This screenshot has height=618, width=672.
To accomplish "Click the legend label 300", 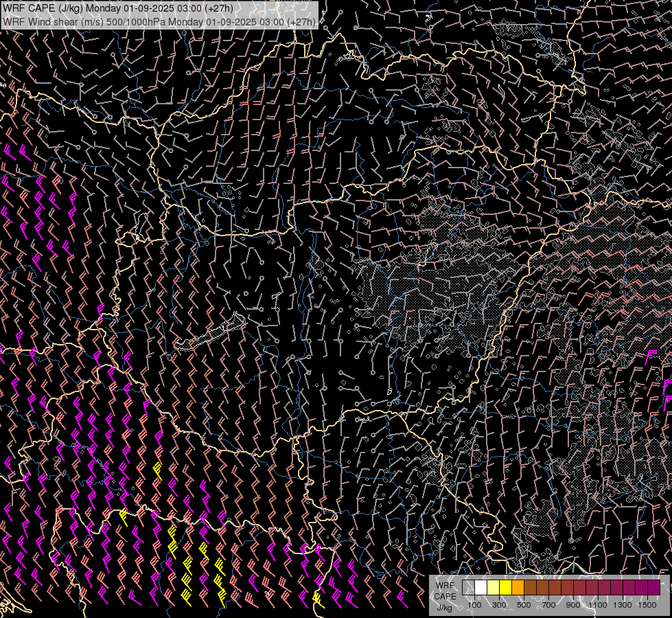I will 499,605.
